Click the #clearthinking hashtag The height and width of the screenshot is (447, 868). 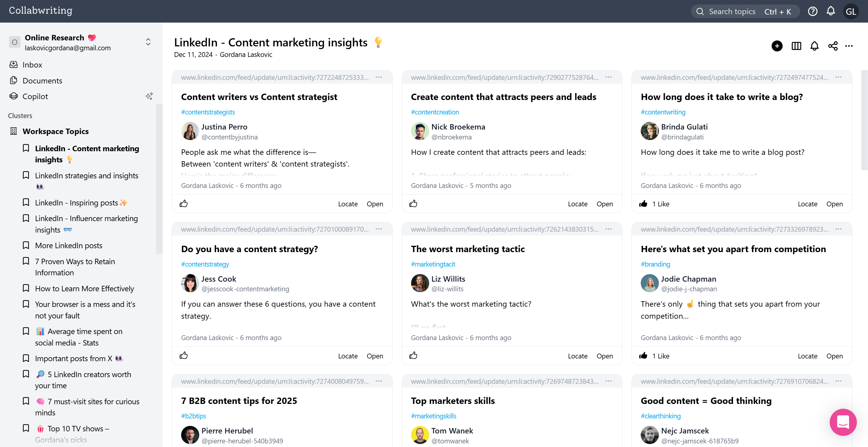click(x=660, y=416)
